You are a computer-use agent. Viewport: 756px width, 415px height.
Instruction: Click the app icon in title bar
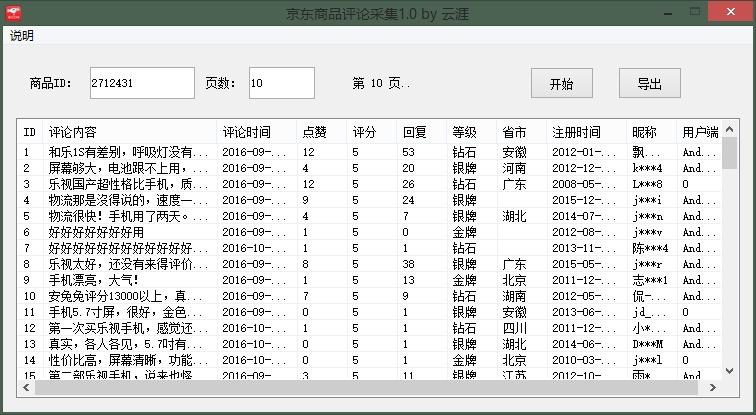(14, 13)
